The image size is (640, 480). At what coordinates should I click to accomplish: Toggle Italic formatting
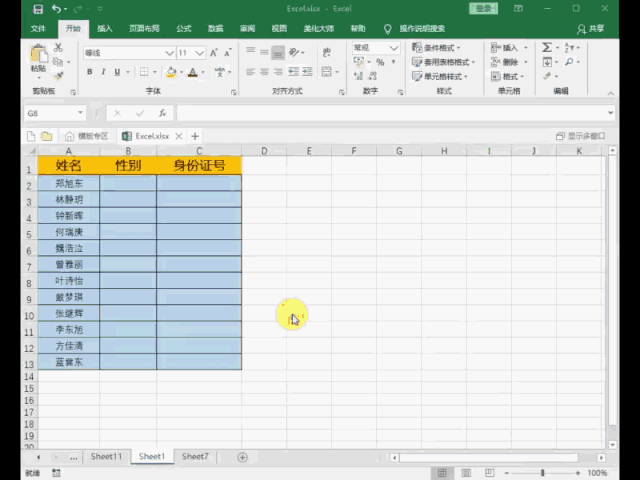tap(103, 72)
